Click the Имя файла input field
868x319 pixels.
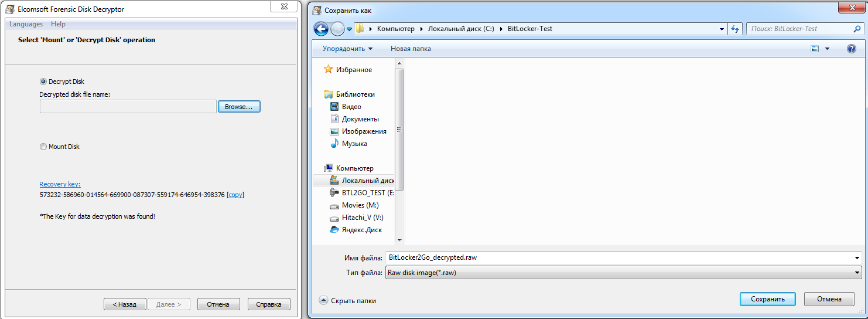[x=623, y=257]
